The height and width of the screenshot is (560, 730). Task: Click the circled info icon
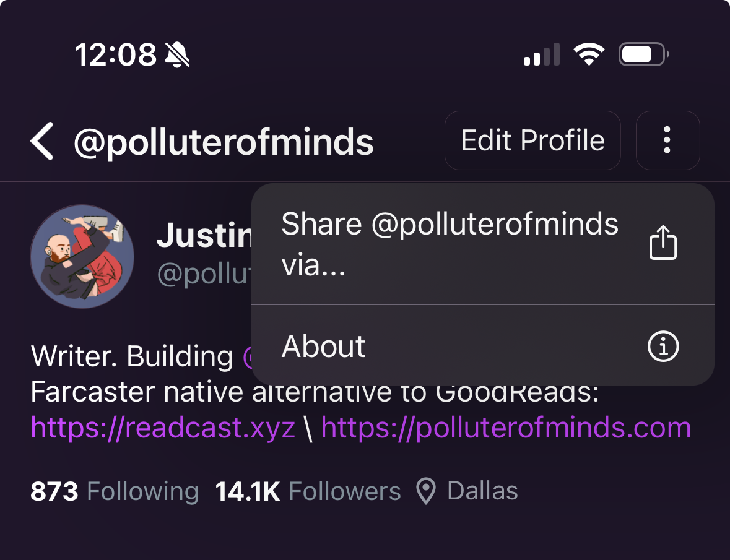point(663,347)
